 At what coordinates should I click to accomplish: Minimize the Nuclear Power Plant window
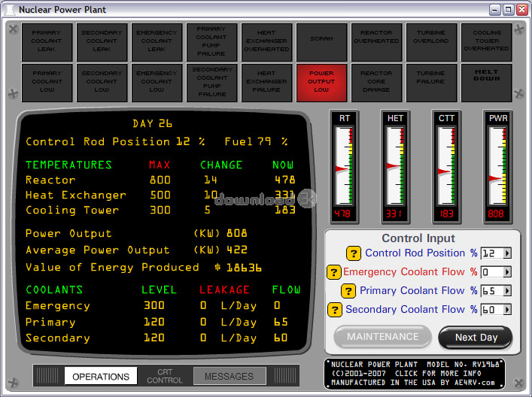[495, 10]
